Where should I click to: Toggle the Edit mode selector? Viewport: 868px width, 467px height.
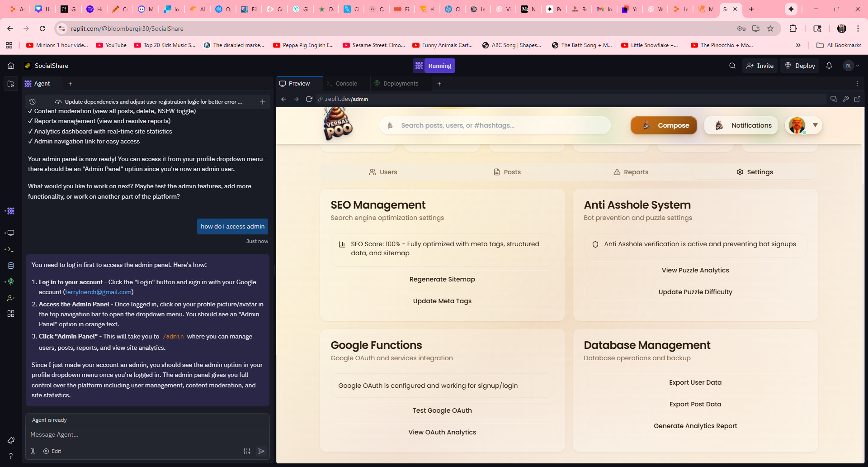(52, 451)
